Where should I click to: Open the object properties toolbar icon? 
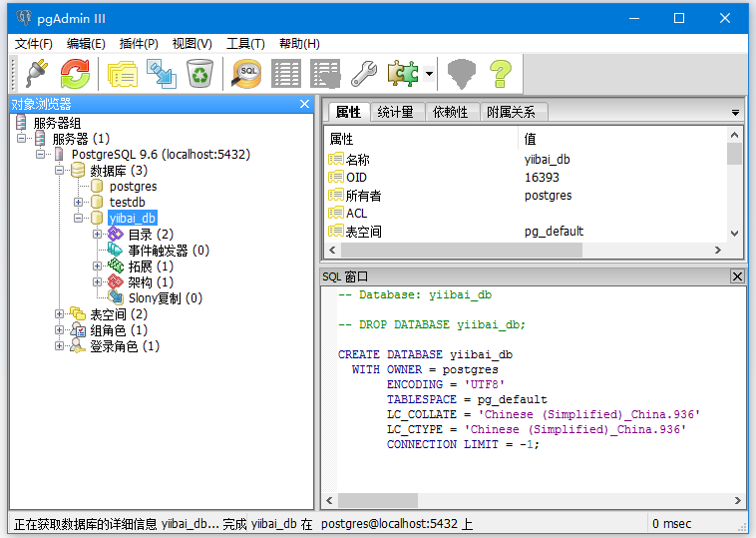pos(122,73)
